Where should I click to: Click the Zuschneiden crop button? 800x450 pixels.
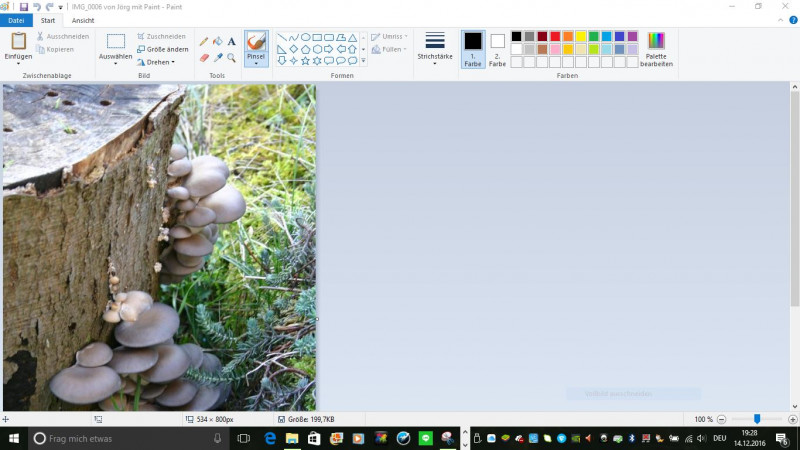(160, 36)
